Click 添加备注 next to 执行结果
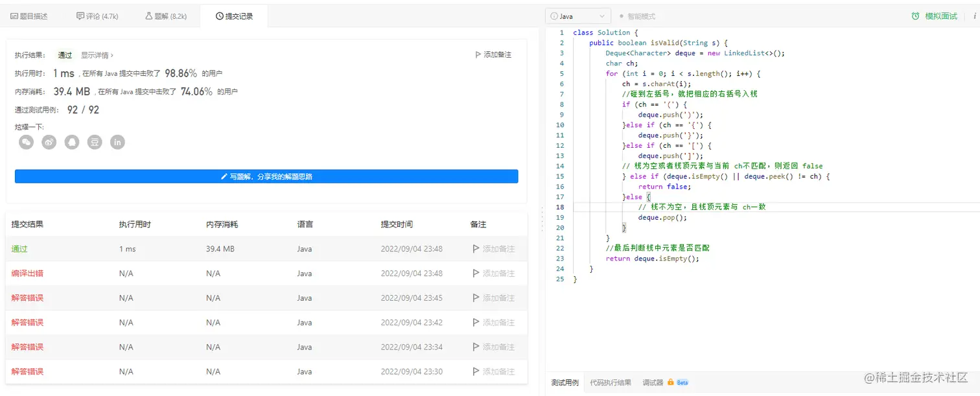 [494, 55]
